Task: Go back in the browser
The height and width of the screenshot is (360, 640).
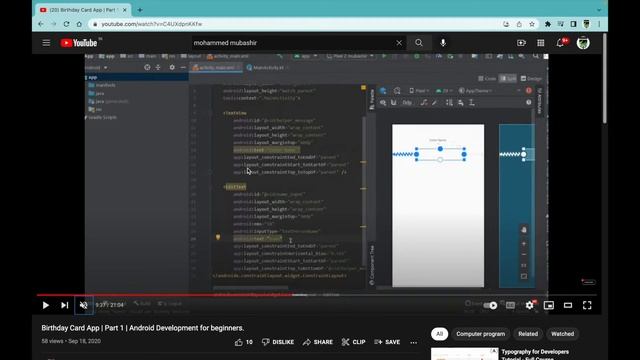Action: 41,24
